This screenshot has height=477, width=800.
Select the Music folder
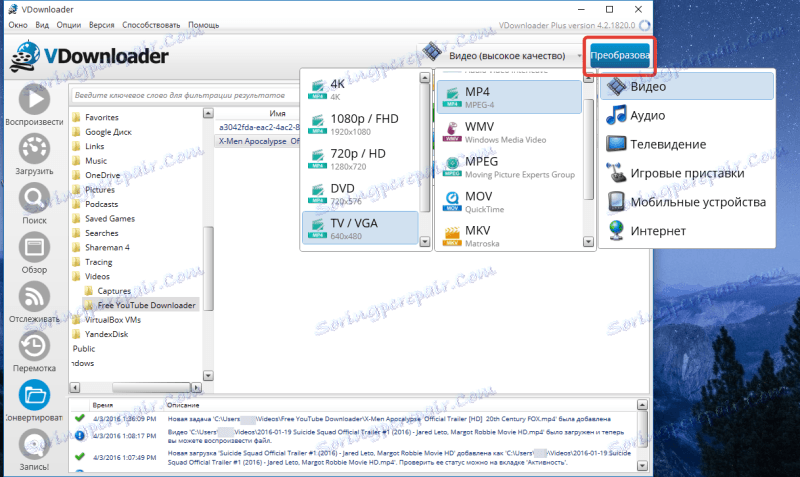click(96, 161)
